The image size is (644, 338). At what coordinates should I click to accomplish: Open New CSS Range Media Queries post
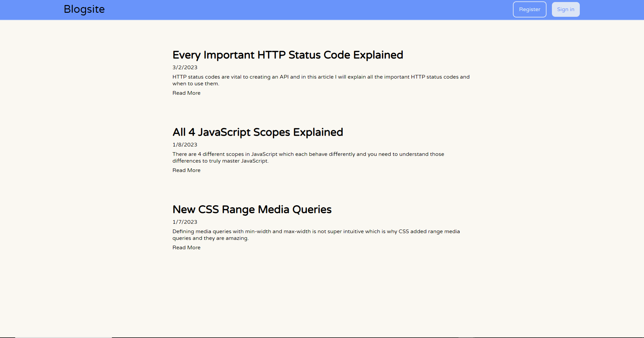252,210
